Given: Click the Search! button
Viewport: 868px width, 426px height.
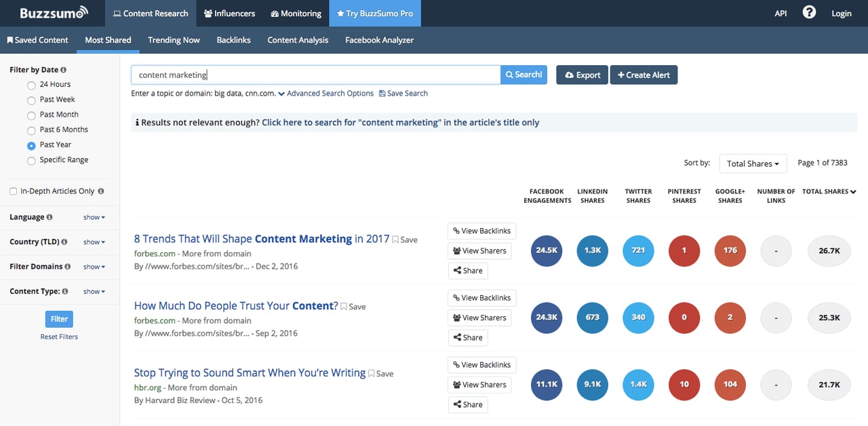Looking at the screenshot, I should coord(524,75).
